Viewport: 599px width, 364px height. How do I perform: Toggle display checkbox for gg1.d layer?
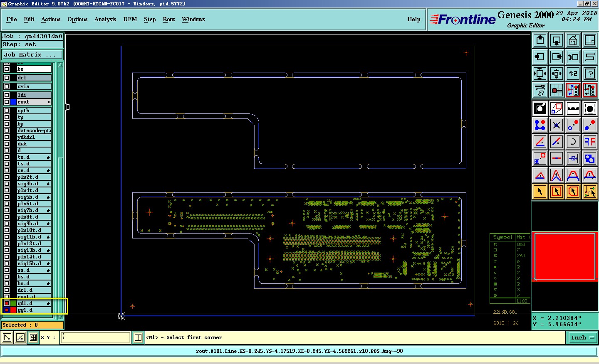pos(7,310)
